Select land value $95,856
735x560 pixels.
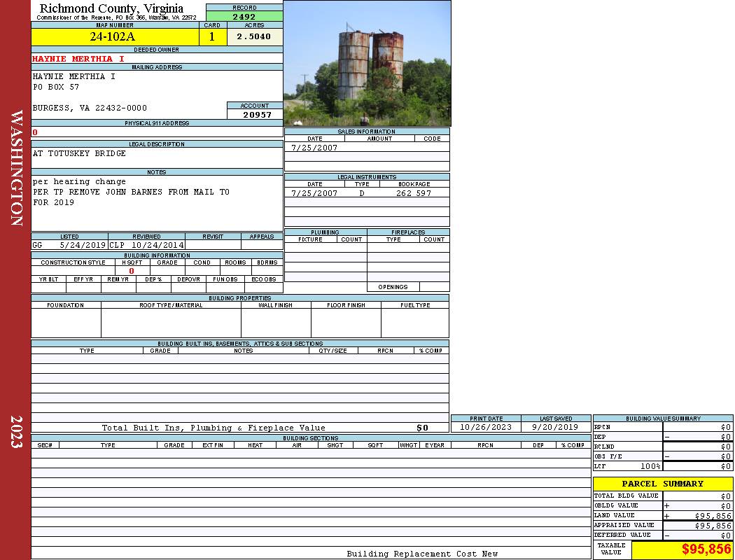pos(713,515)
